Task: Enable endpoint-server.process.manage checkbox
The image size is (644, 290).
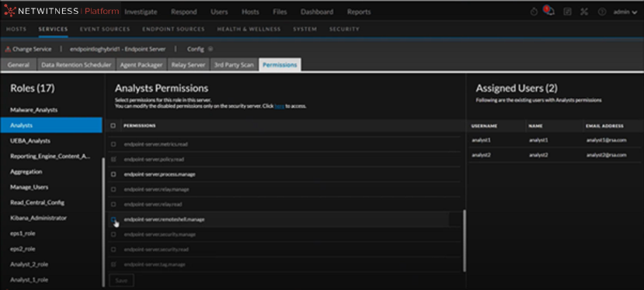Action: click(113, 174)
